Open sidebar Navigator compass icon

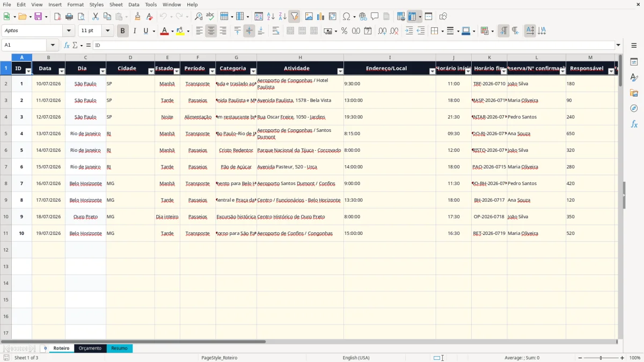coord(634,108)
